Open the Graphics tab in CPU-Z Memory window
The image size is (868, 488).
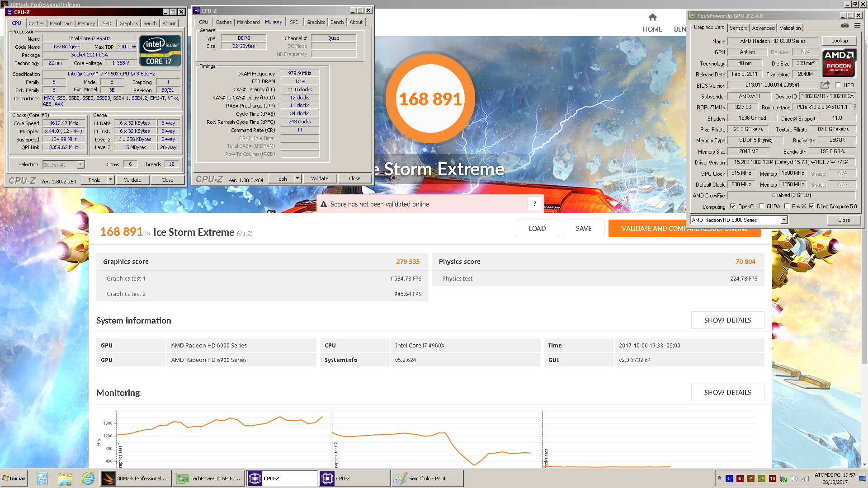(x=316, y=22)
